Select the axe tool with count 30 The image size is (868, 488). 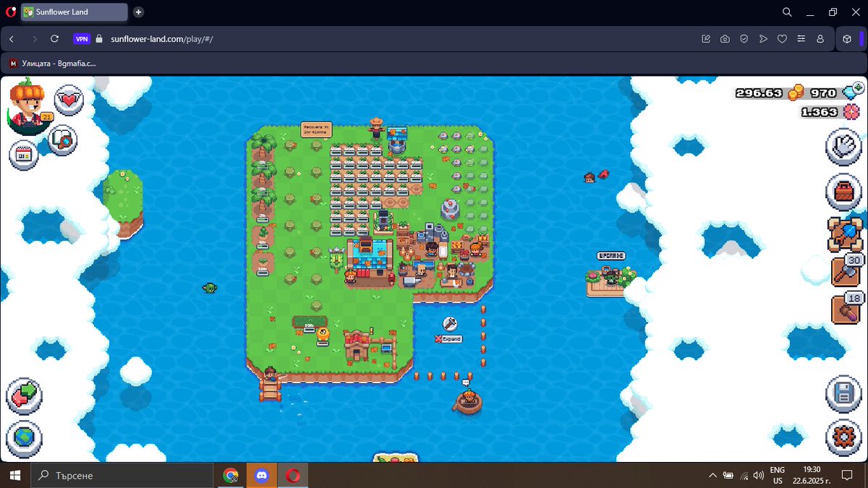pos(845,272)
